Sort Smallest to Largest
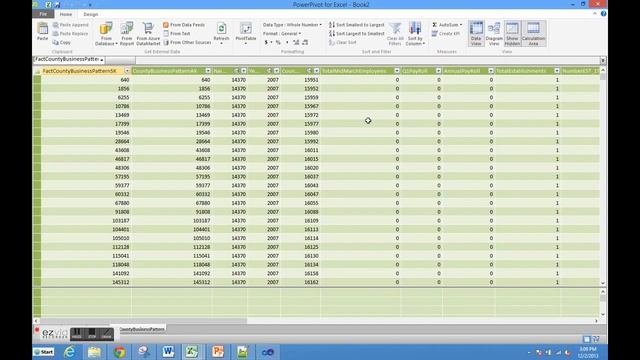The image size is (640, 360). [356, 25]
